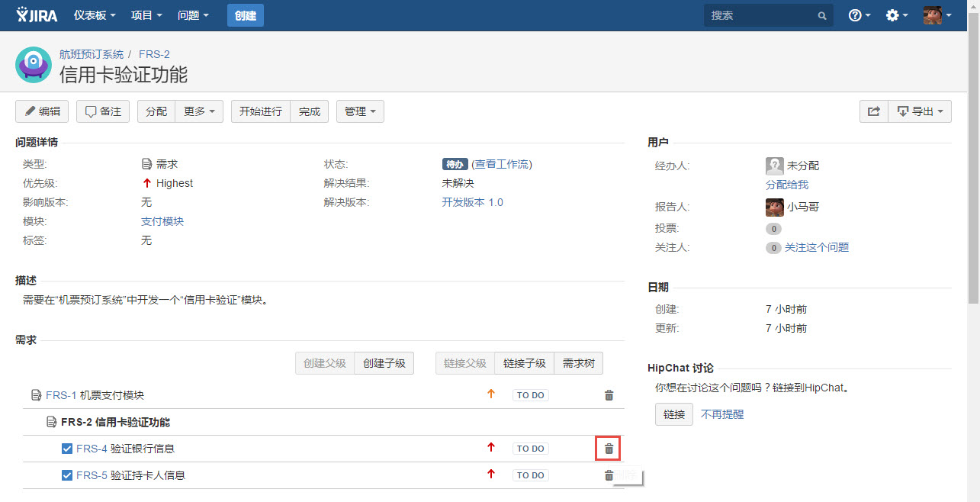The height and width of the screenshot is (502, 980).
Task: Click the FRS-4 TO DO status label
Action: pos(531,449)
